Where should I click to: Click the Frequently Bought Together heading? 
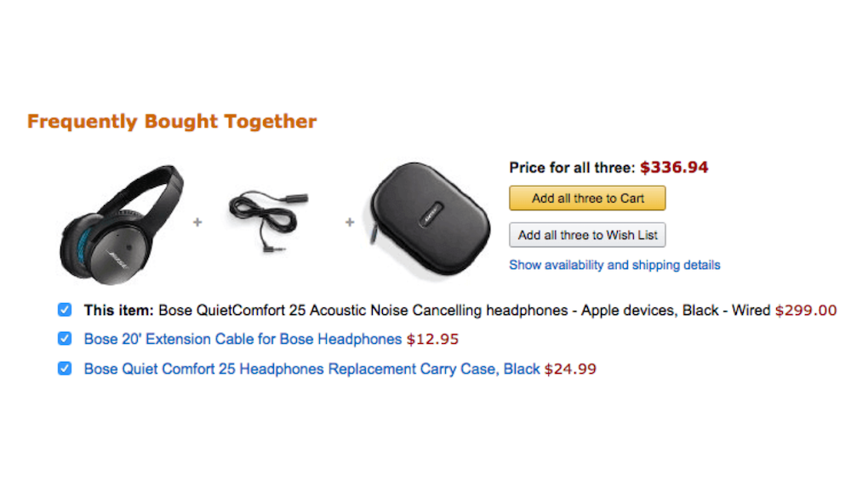pos(172,122)
